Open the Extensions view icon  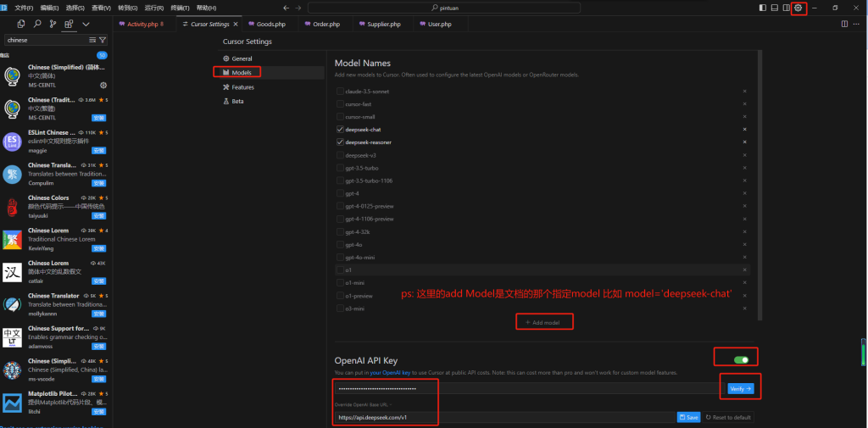pyautogui.click(x=70, y=24)
